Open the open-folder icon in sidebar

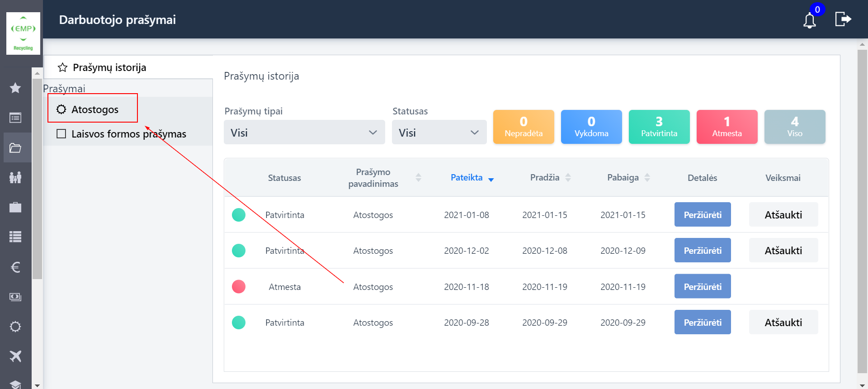[x=15, y=148]
